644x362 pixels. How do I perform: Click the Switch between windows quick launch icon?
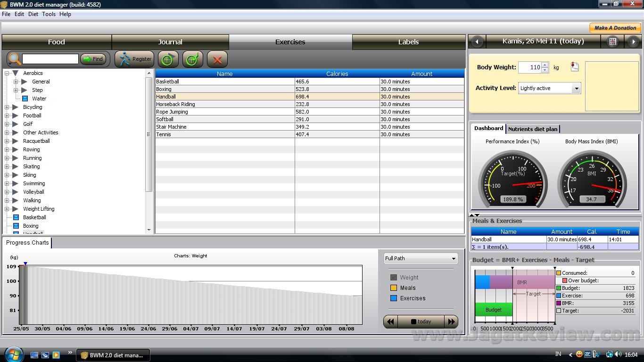click(x=45, y=355)
